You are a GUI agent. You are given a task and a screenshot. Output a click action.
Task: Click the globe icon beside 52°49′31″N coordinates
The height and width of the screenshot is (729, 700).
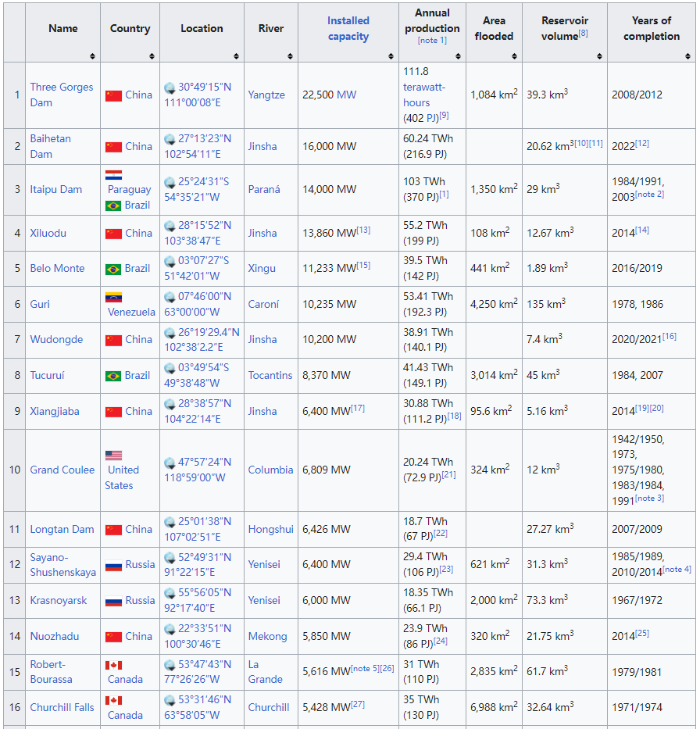170,558
